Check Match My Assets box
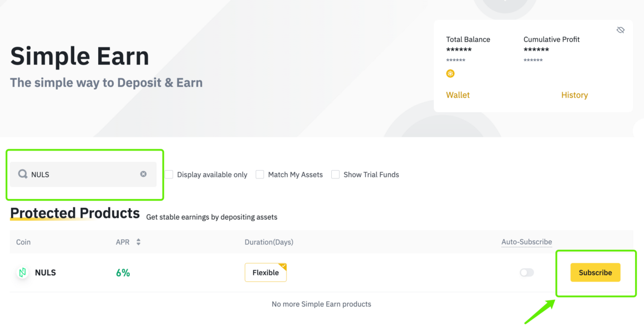Screen dimensions: 644x335 tap(260, 174)
